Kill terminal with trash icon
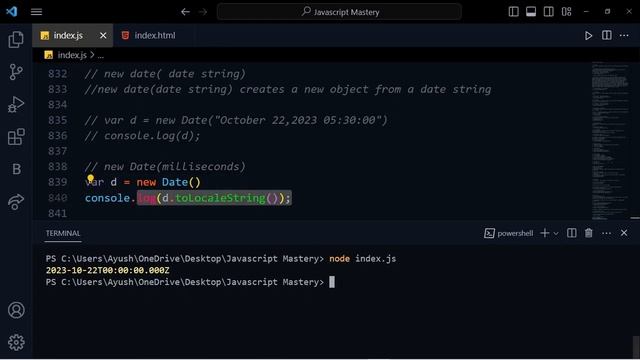The width and height of the screenshot is (640, 360). pos(589,233)
